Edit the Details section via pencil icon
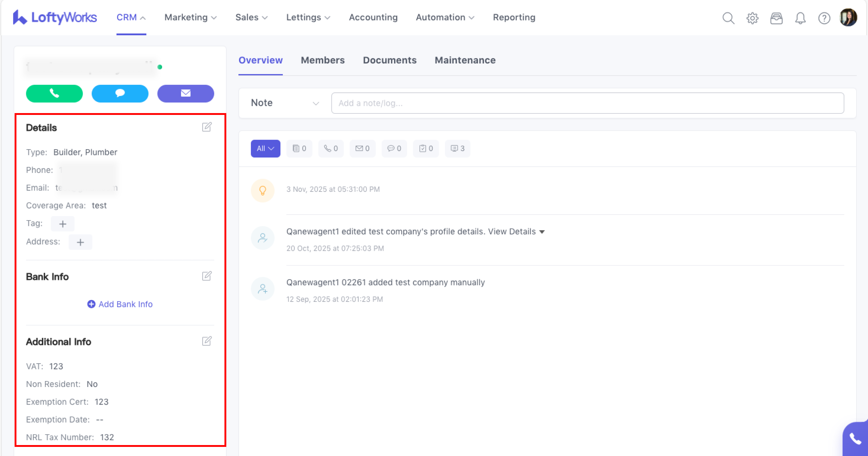Image resolution: width=868 pixels, height=456 pixels. (207, 127)
